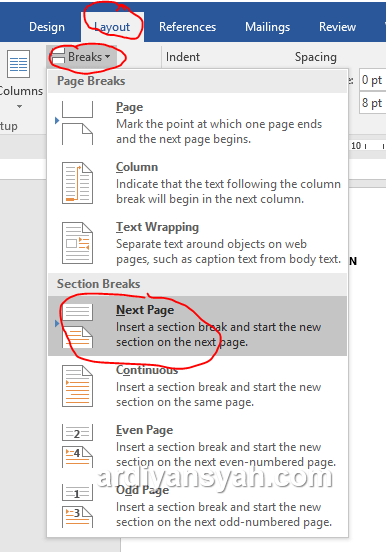Expand the Columns dropdown arrow
386x552 pixels.
pos(19,106)
